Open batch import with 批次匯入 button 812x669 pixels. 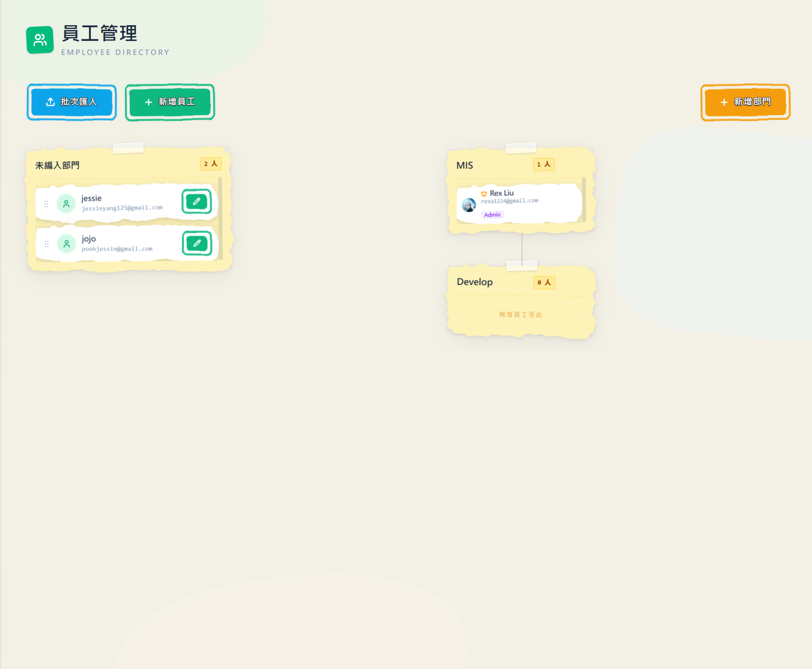[72, 102]
